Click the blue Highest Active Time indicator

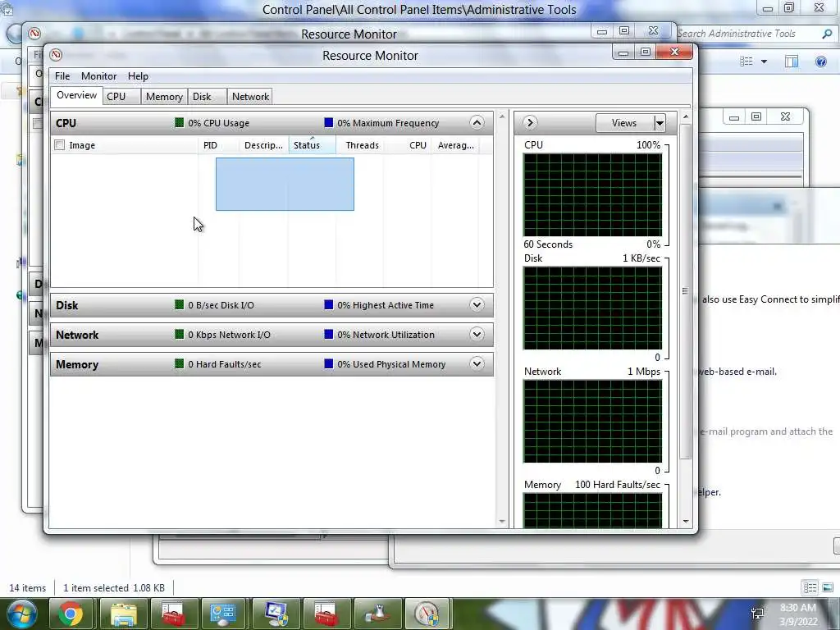pos(329,305)
